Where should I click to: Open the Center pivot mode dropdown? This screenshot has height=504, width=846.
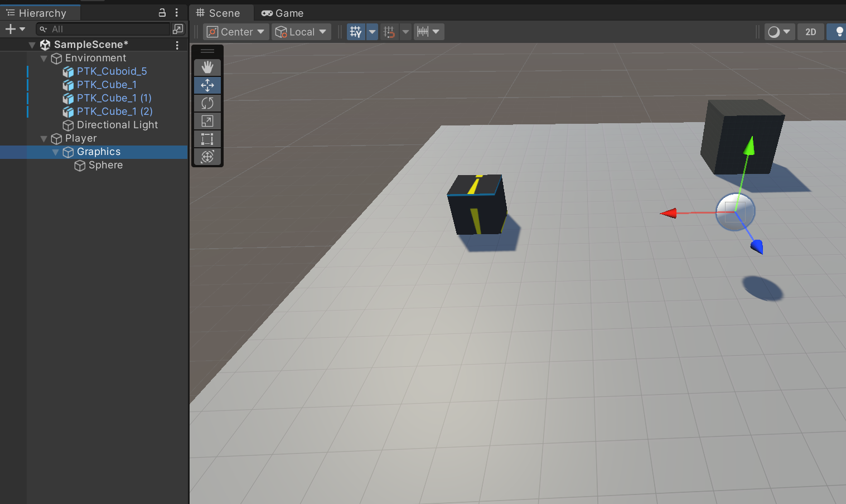pyautogui.click(x=236, y=32)
